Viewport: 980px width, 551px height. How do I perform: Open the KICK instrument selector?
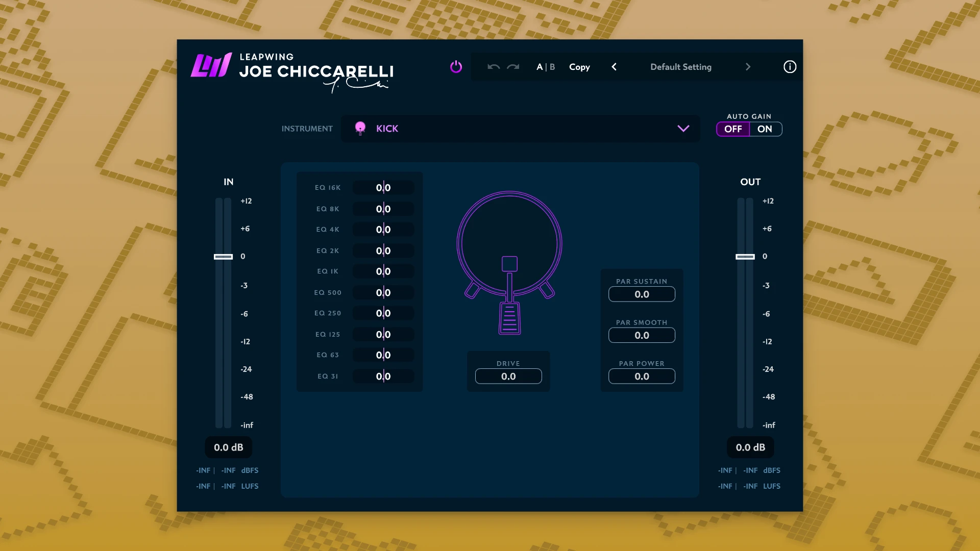tap(520, 129)
